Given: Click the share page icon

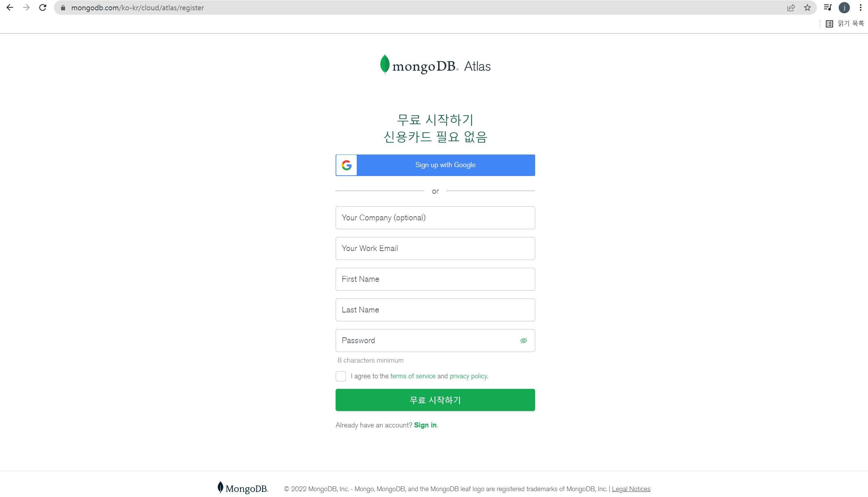Looking at the screenshot, I should tap(791, 8).
